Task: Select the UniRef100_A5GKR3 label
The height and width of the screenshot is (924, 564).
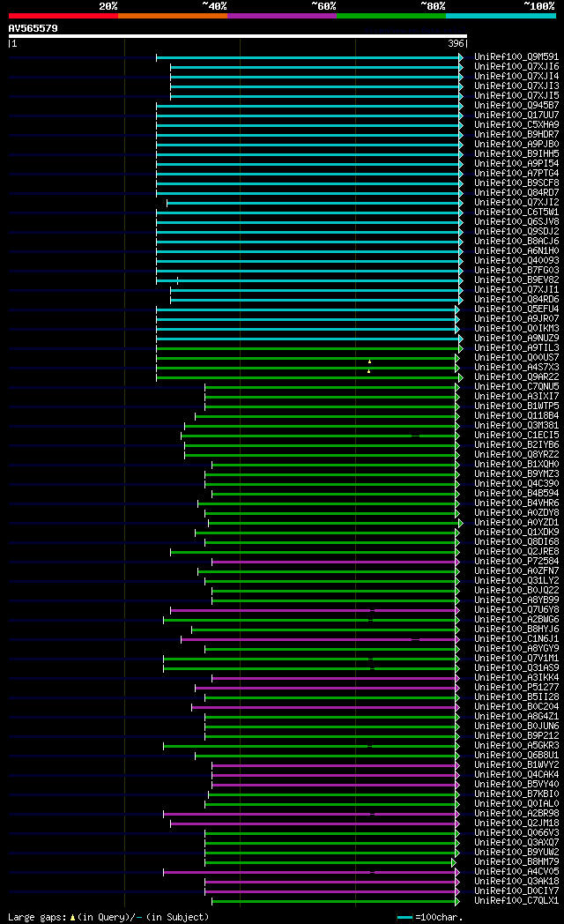Action: [x=516, y=746]
